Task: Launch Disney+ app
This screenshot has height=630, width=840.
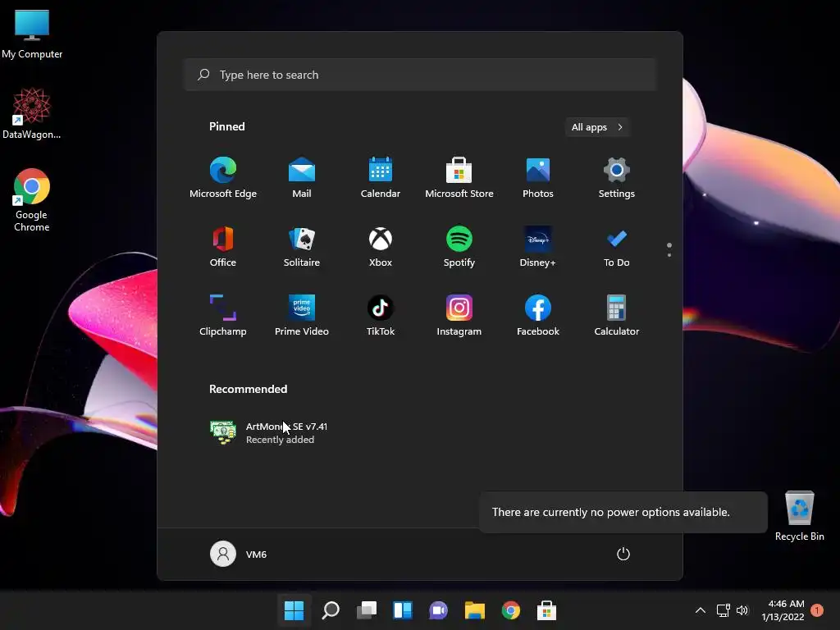Action: (538, 247)
